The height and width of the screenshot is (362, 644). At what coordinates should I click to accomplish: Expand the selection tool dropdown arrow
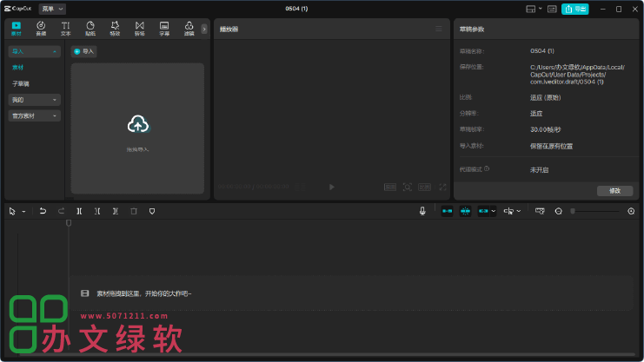coord(23,212)
